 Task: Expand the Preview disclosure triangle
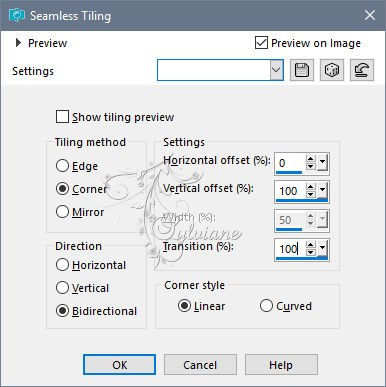(18, 43)
